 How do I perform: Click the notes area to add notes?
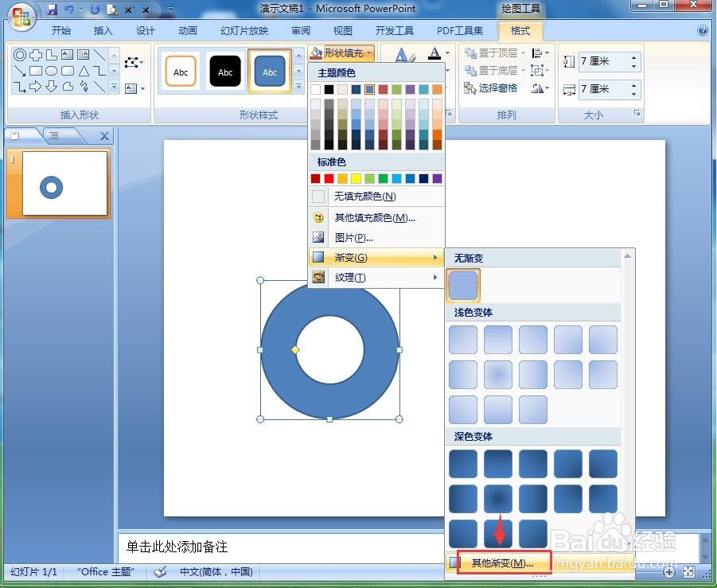pyautogui.click(x=280, y=547)
